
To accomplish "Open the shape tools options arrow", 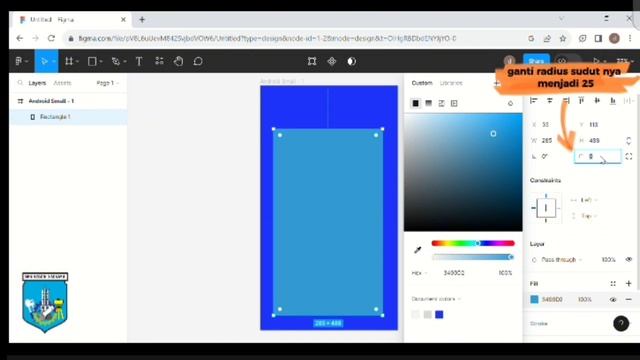I will [x=101, y=62].
